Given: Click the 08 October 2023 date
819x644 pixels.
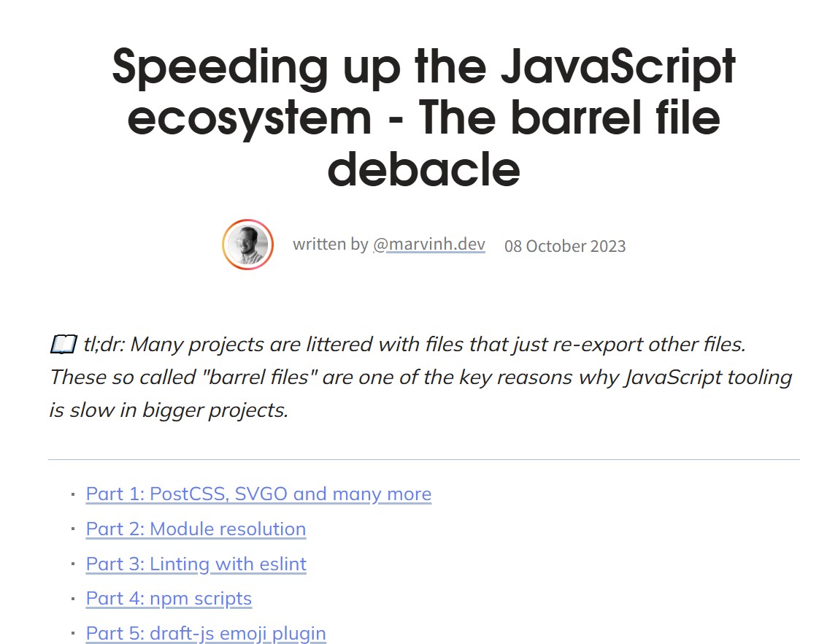Looking at the screenshot, I should [x=565, y=246].
